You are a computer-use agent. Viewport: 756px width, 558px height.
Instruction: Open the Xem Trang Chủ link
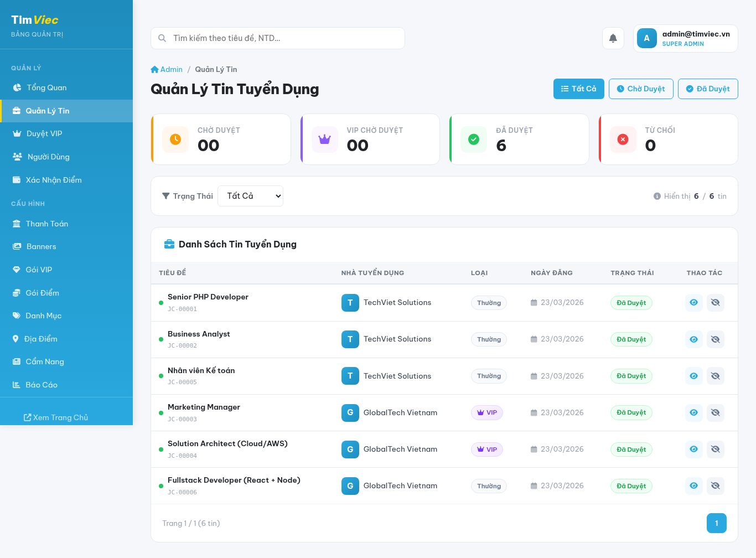[x=56, y=417]
